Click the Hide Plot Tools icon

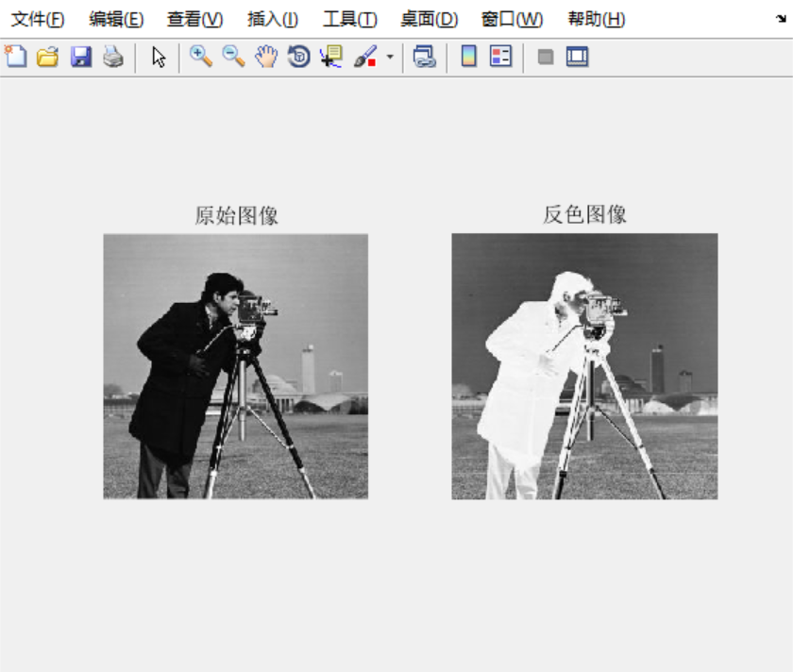tap(546, 57)
